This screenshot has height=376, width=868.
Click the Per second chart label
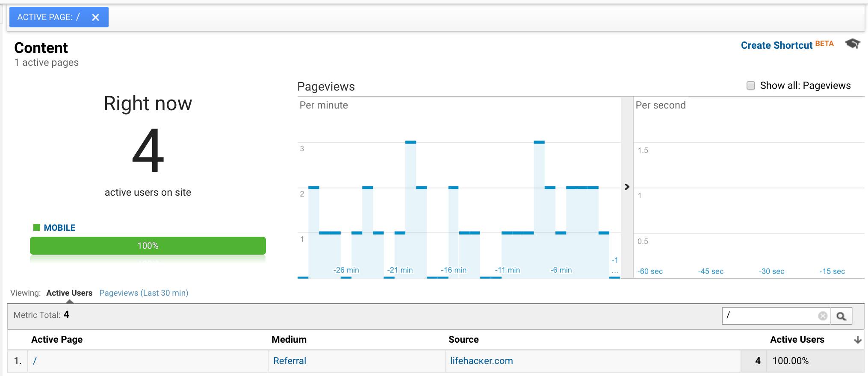point(661,105)
